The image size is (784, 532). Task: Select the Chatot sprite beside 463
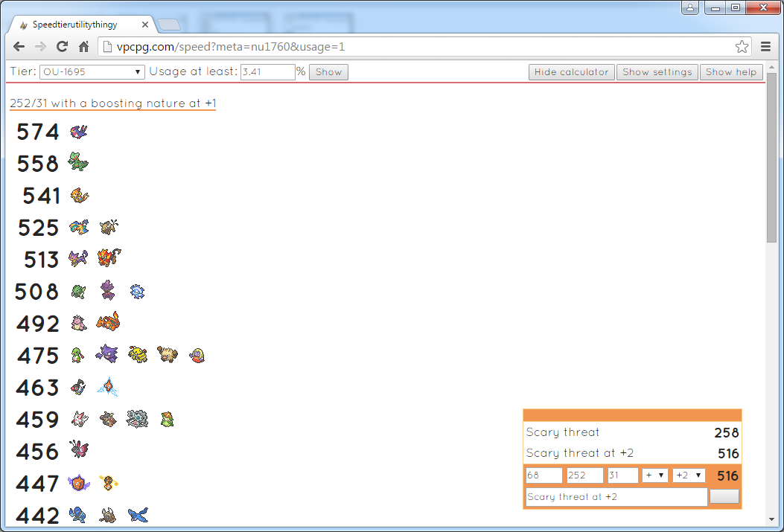pos(78,387)
